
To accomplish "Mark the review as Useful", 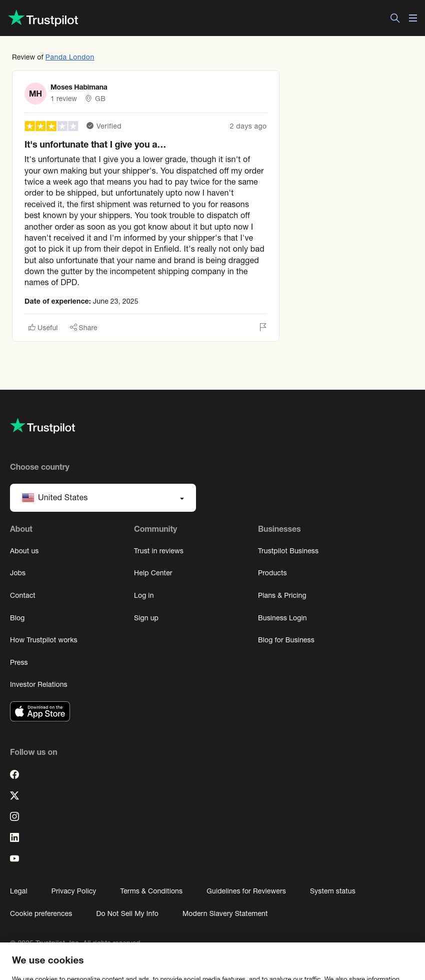I will click(43, 328).
